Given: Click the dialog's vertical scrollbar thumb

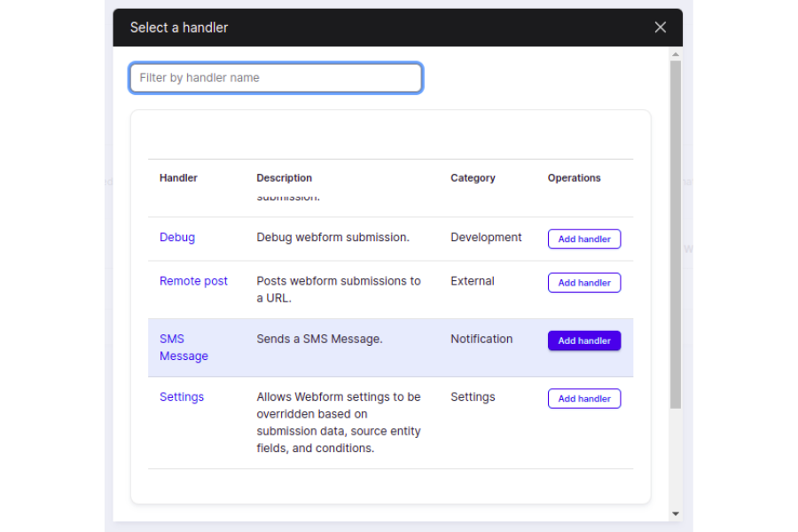Looking at the screenshot, I should coord(676,231).
